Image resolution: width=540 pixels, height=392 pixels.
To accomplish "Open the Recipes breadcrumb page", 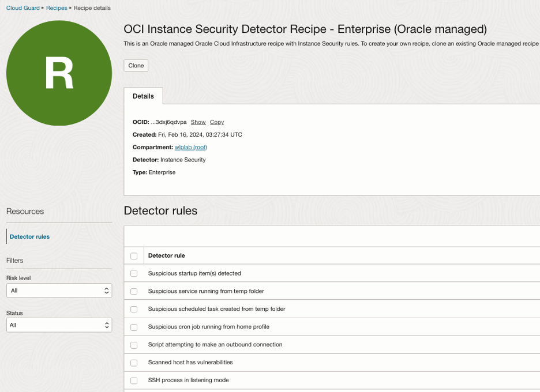I will 56,7.
